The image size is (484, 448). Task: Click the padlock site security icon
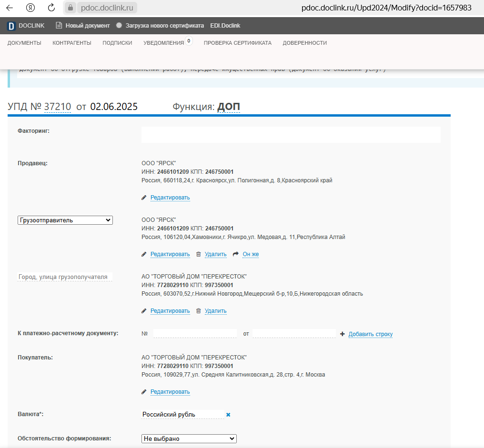pos(71,8)
